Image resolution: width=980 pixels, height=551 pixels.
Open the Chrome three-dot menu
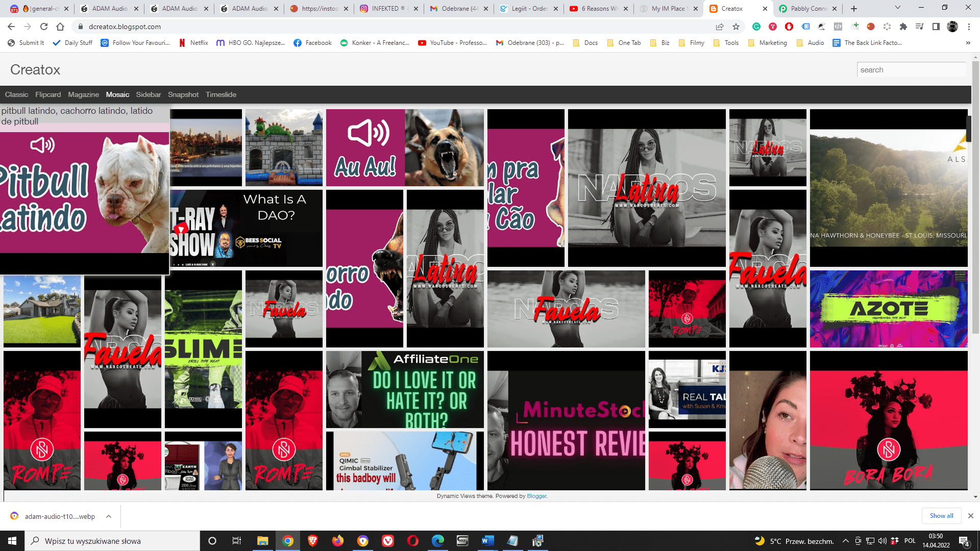coord(969,27)
